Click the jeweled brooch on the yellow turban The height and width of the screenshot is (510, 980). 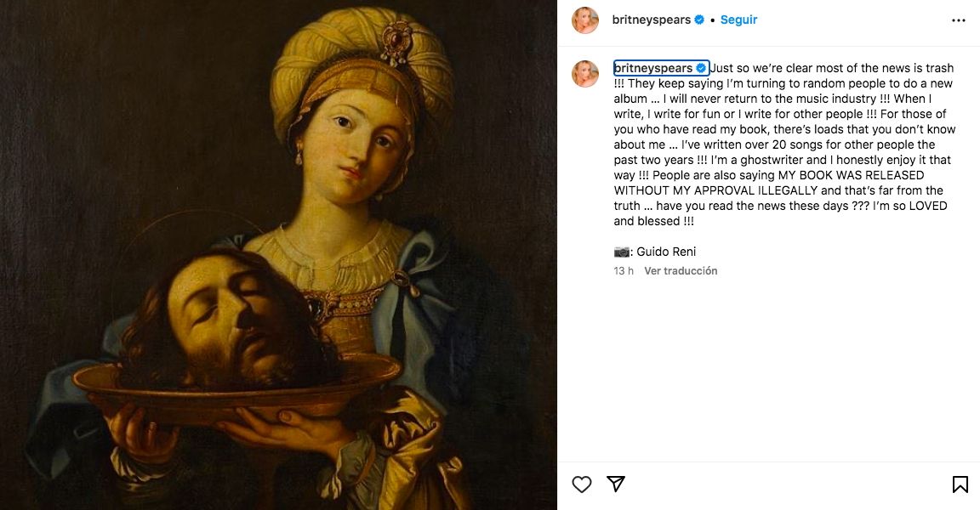point(395,42)
